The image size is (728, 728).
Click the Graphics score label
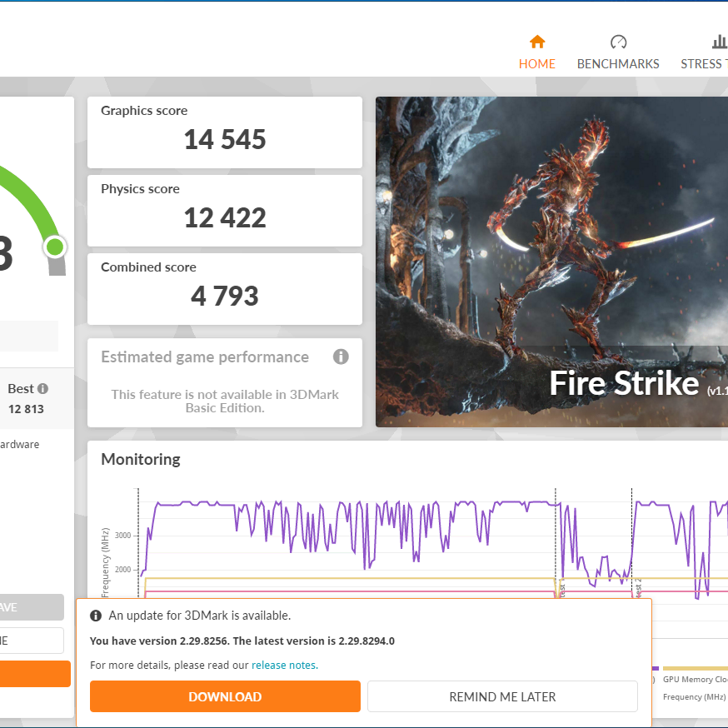(144, 111)
